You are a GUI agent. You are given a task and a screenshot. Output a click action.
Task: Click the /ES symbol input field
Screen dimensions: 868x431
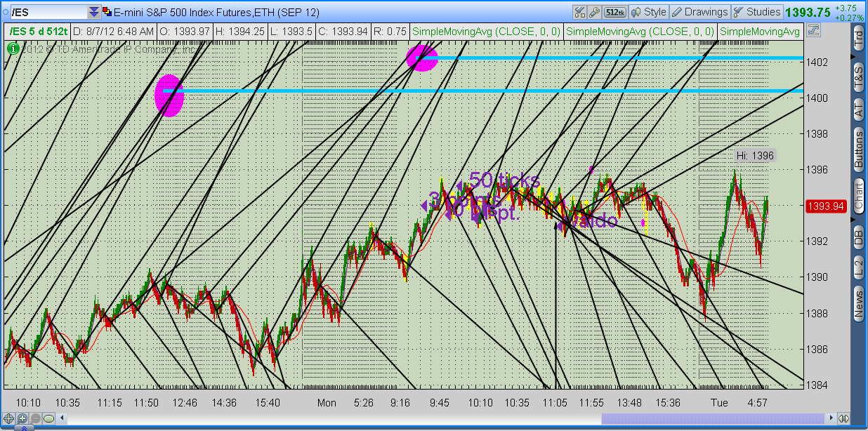click(x=48, y=13)
